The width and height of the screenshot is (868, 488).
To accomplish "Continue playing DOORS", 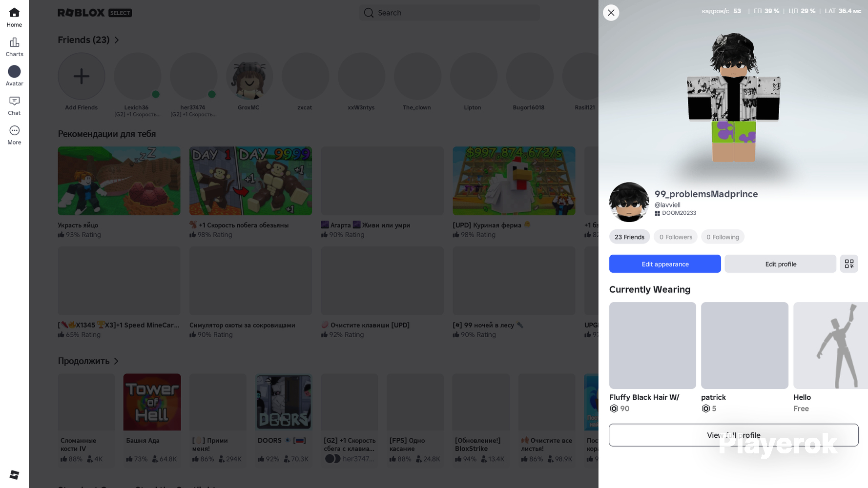I will (284, 402).
